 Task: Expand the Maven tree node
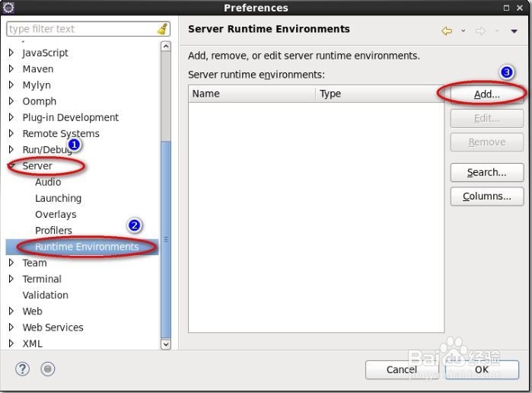(11, 69)
